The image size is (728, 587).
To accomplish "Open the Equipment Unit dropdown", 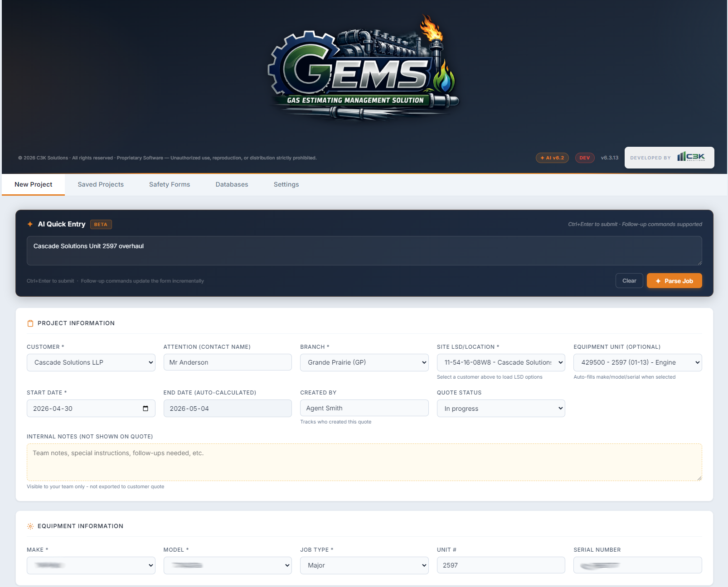I will pos(637,362).
